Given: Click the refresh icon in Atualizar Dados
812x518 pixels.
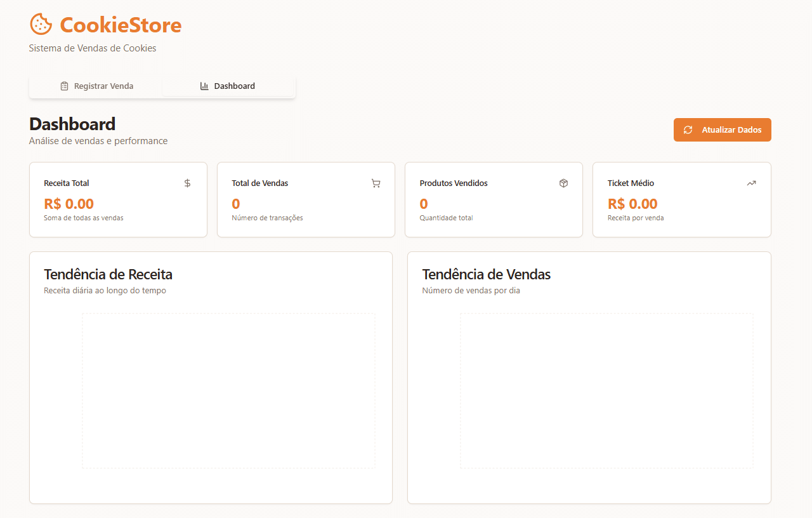Looking at the screenshot, I should coord(688,130).
